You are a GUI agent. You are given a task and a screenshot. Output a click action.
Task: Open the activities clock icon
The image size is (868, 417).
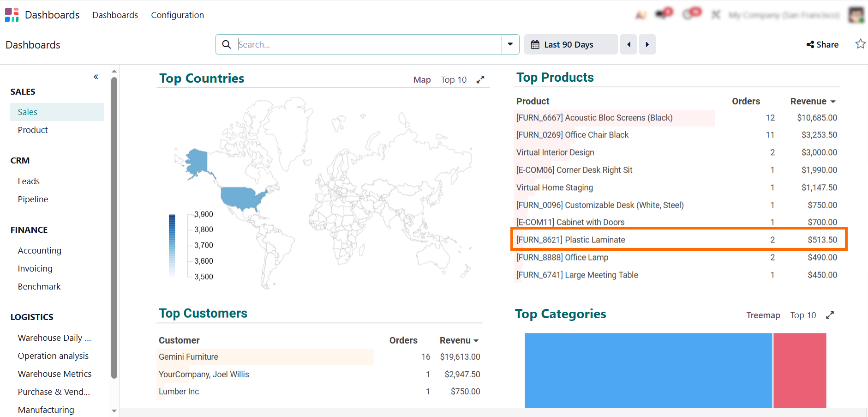[x=691, y=14]
